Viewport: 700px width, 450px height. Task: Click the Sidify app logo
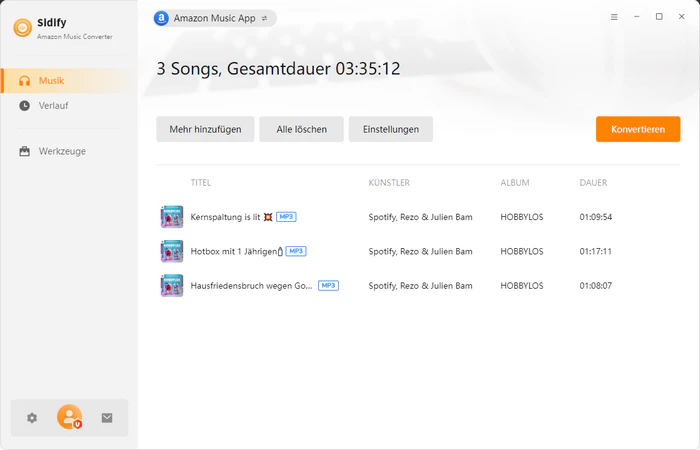pyautogui.click(x=22, y=27)
